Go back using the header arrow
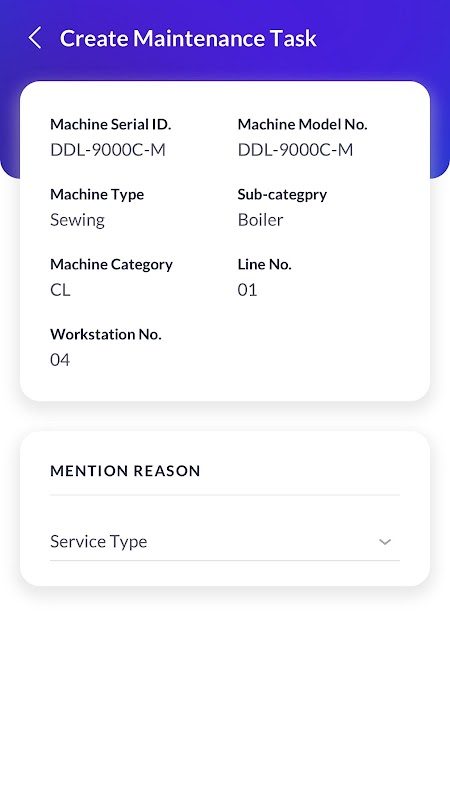This screenshot has width=450, height=800. click(35, 38)
